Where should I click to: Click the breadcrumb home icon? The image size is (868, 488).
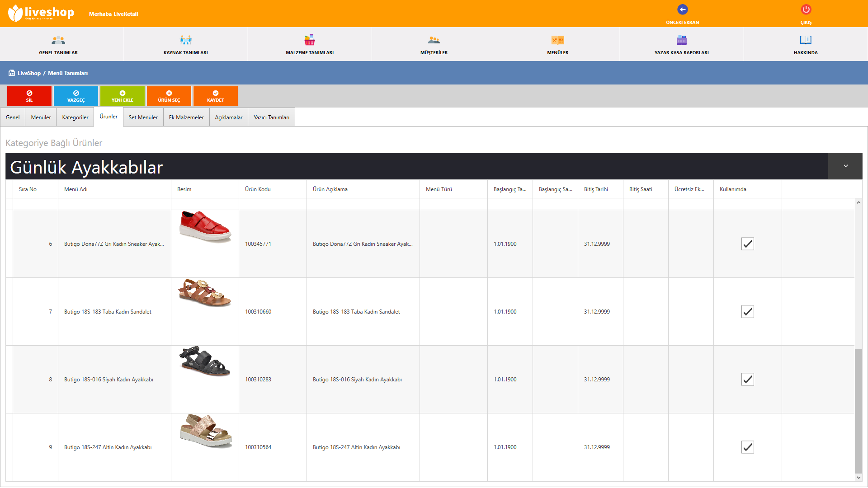pyautogui.click(x=12, y=73)
